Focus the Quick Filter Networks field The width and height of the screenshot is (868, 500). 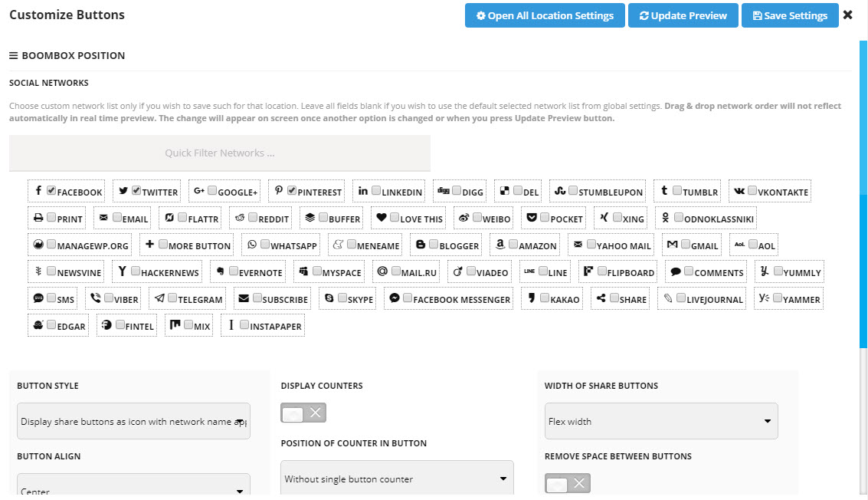tap(220, 153)
